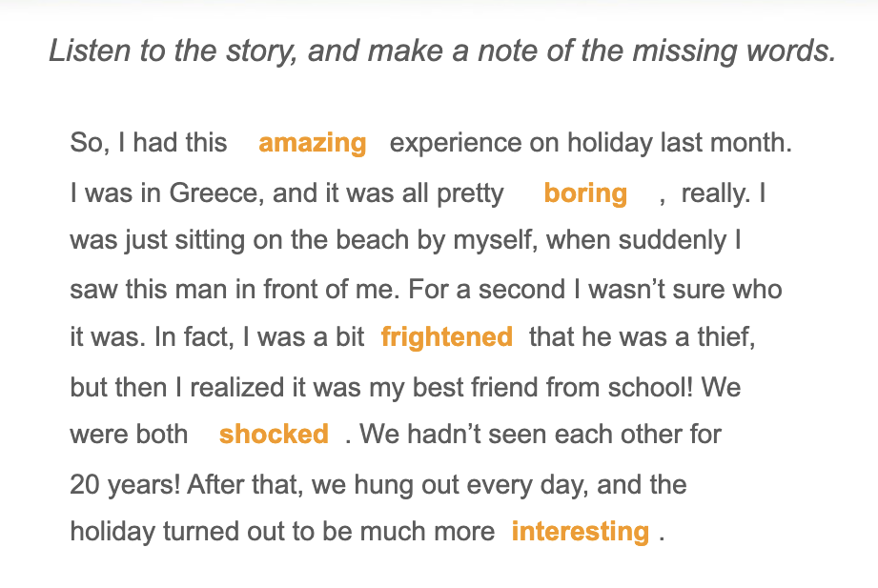The image size is (878, 588).
Task: Click the orange answer "frightened"
Action: tap(446, 336)
